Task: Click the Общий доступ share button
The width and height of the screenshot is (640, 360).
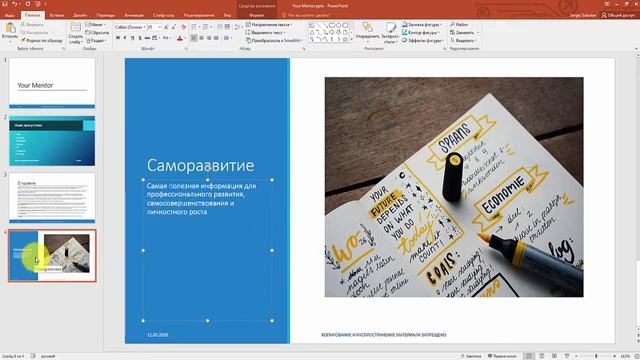Action: pyautogui.click(x=618, y=15)
